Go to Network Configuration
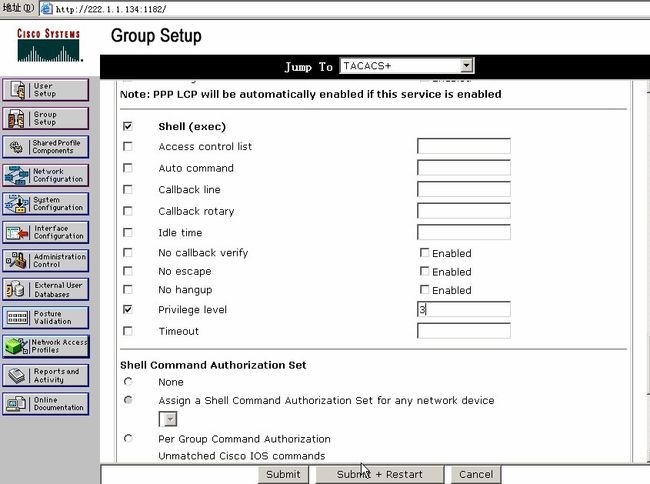Screen dimensions: 650x484 click(45, 175)
